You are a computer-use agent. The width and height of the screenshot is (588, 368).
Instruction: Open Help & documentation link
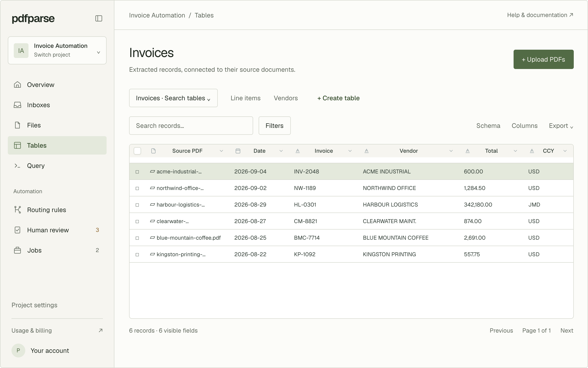pos(540,15)
